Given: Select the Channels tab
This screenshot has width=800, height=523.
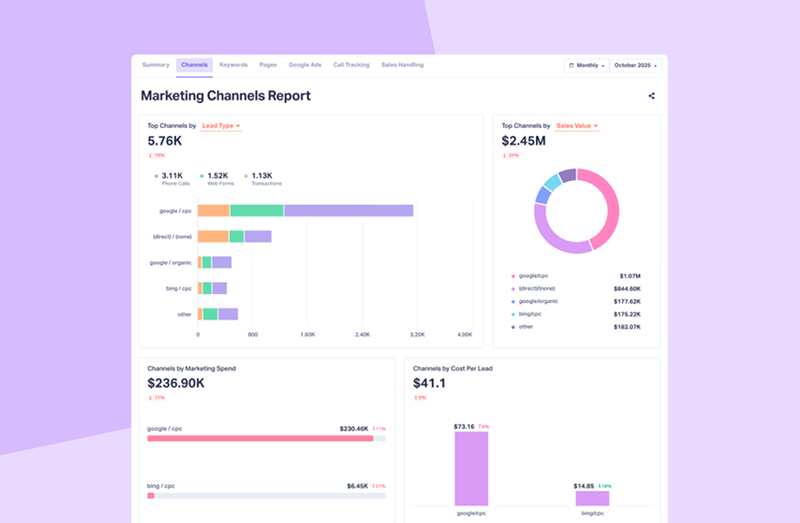Looking at the screenshot, I should (194, 65).
